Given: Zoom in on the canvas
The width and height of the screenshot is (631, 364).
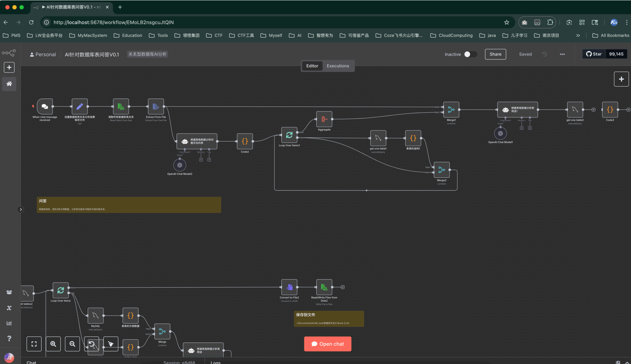Looking at the screenshot, I should [53, 344].
